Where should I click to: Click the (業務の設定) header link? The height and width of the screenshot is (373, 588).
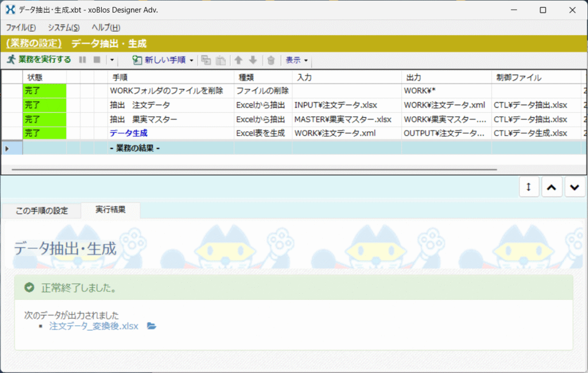(34, 43)
